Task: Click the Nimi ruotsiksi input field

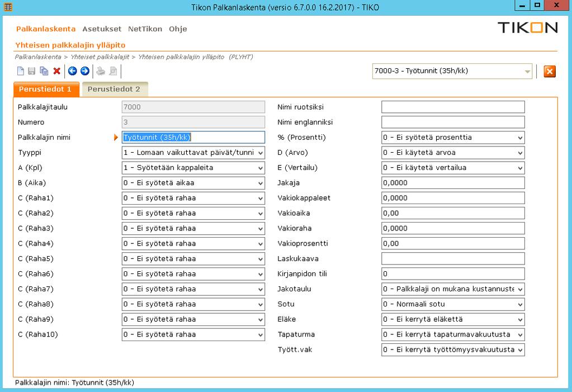Action: click(x=453, y=107)
